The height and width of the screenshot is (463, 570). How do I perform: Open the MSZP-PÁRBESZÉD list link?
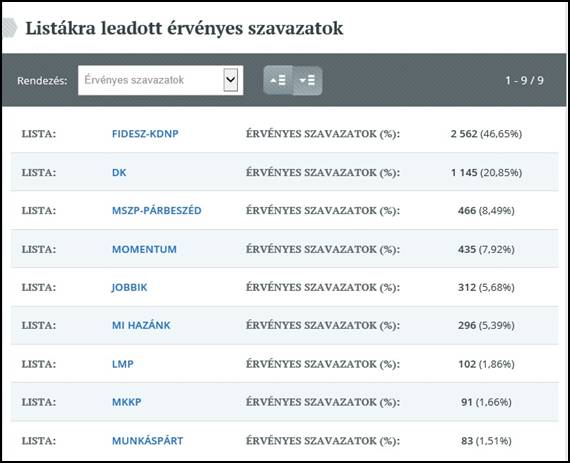(x=156, y=210)
